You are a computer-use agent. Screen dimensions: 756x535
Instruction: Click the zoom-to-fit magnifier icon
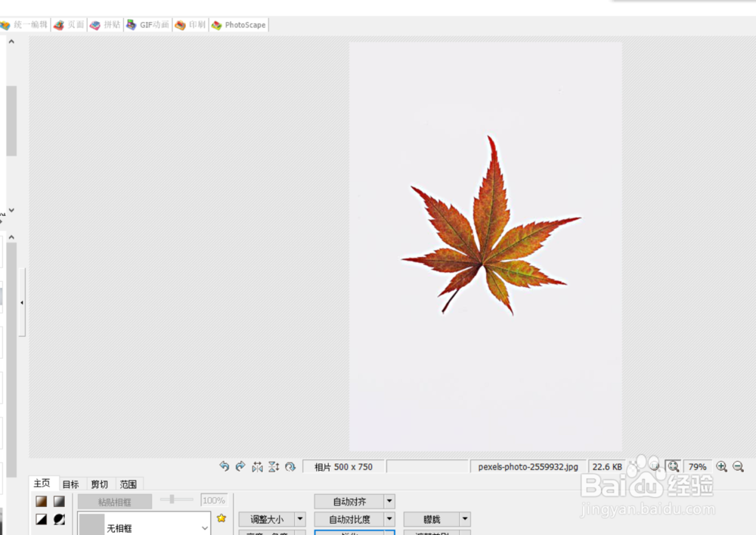[x=673, y=466]
